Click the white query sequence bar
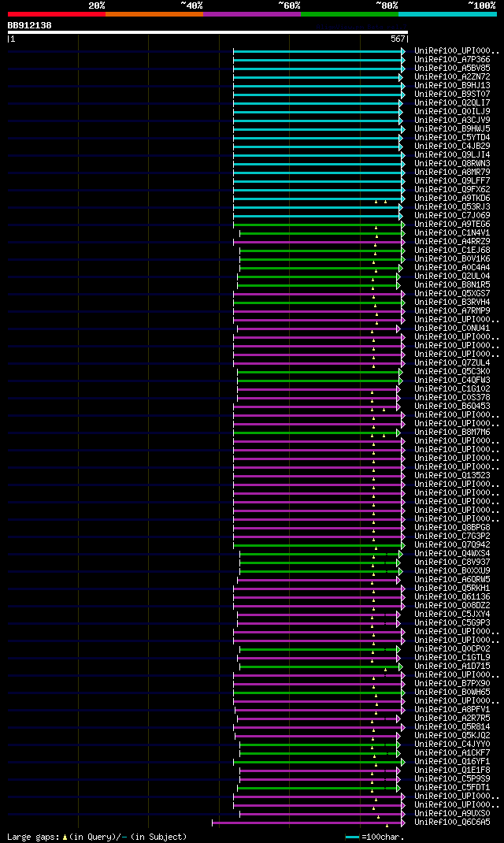Screen dimensions: 504x843 208,32
